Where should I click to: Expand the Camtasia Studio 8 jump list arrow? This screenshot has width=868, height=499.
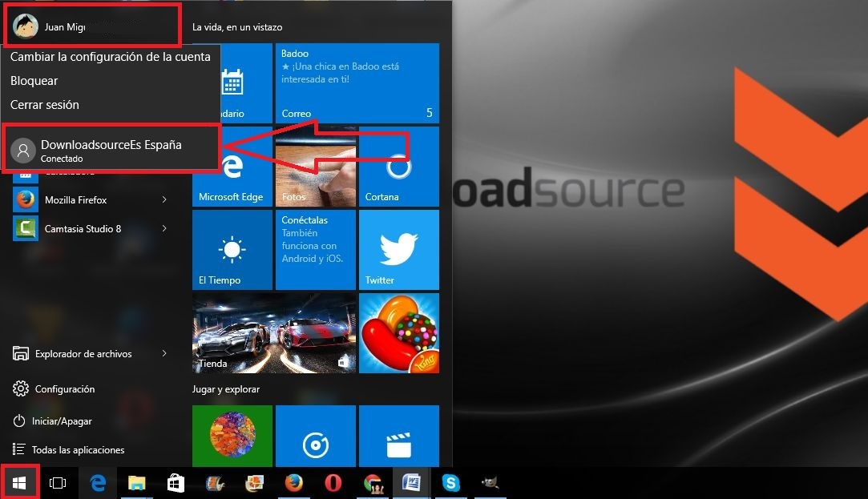(164, 228)
